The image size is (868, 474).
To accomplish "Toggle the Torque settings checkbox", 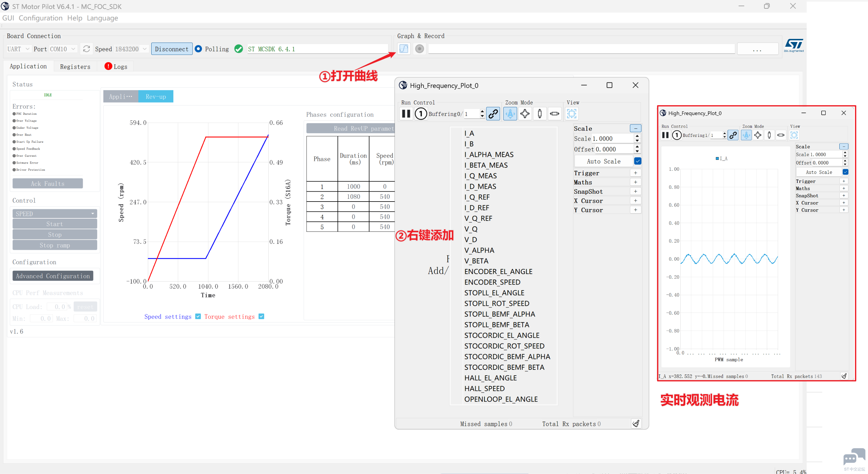I will pyautogui.click(x=261, y=316).
